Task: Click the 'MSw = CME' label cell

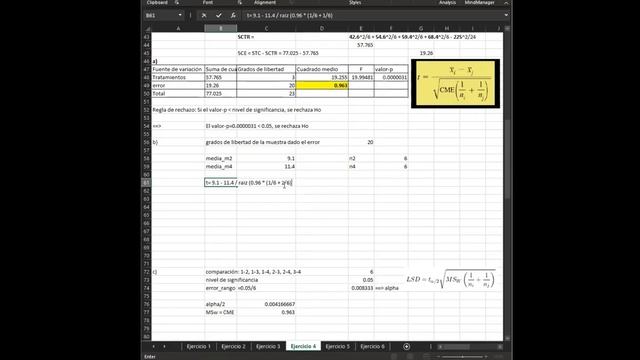Action: click(221, 312)
